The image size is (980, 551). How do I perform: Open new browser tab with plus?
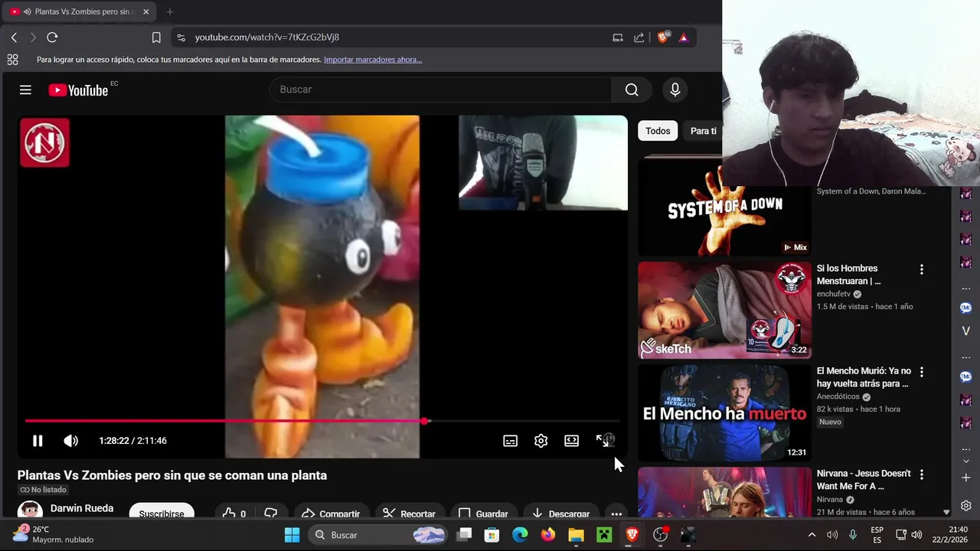(170, 11)
